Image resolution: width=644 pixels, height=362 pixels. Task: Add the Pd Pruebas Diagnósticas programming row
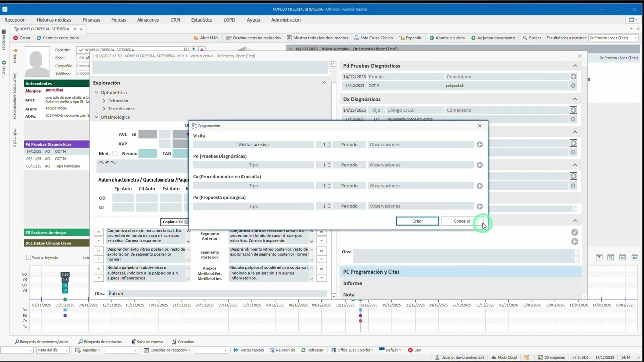(480, 165)
